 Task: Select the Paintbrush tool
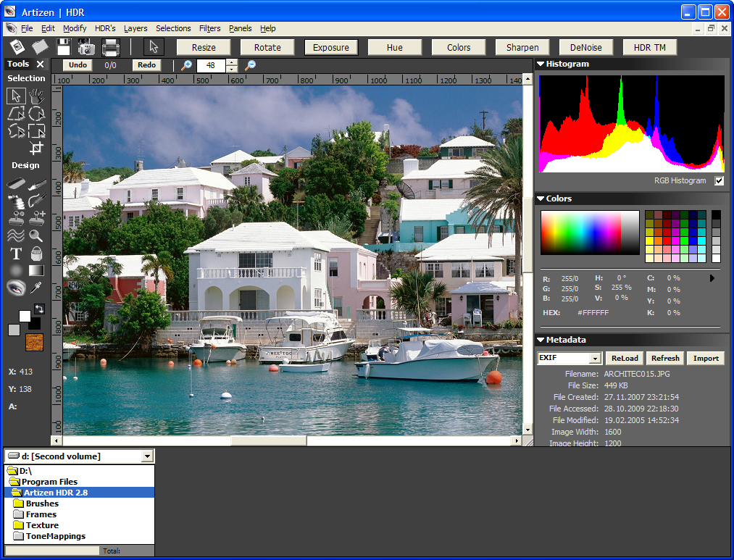(36, 184)
